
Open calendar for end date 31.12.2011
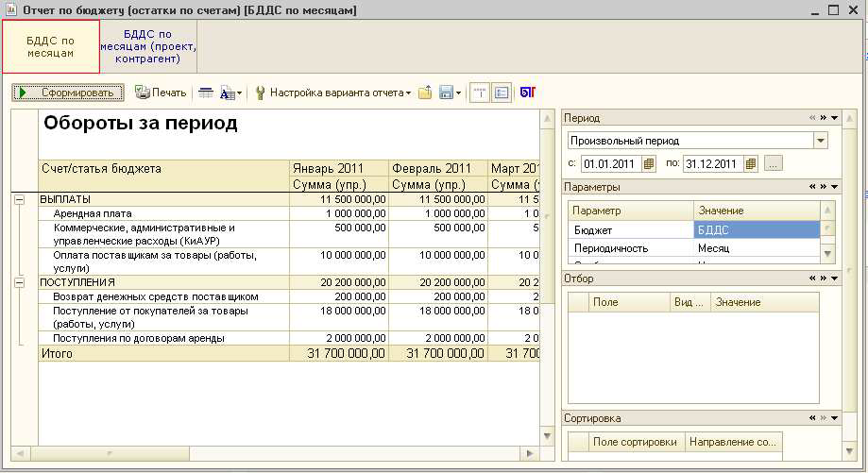point(751,163)
